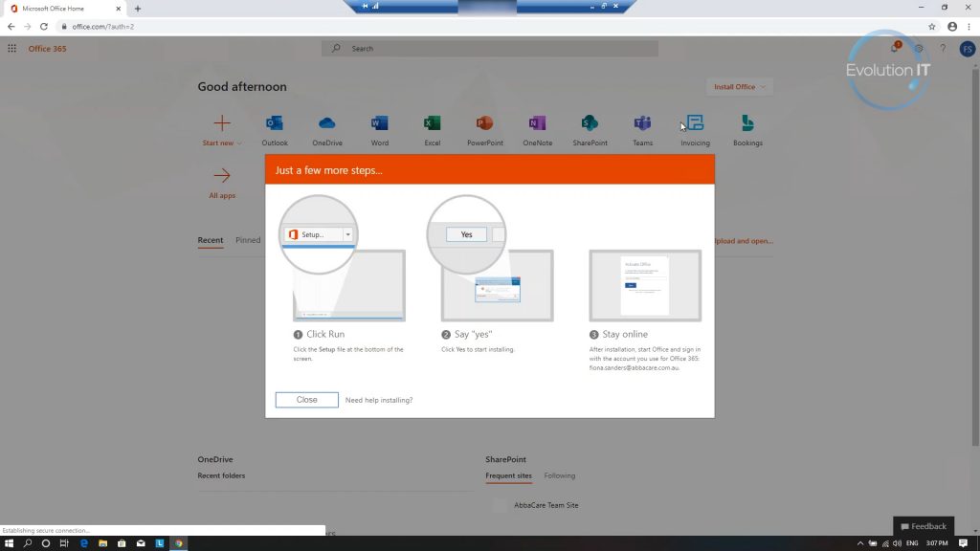Open the Chrome profile icon
980x551 pixels.
tap(952, 26)
